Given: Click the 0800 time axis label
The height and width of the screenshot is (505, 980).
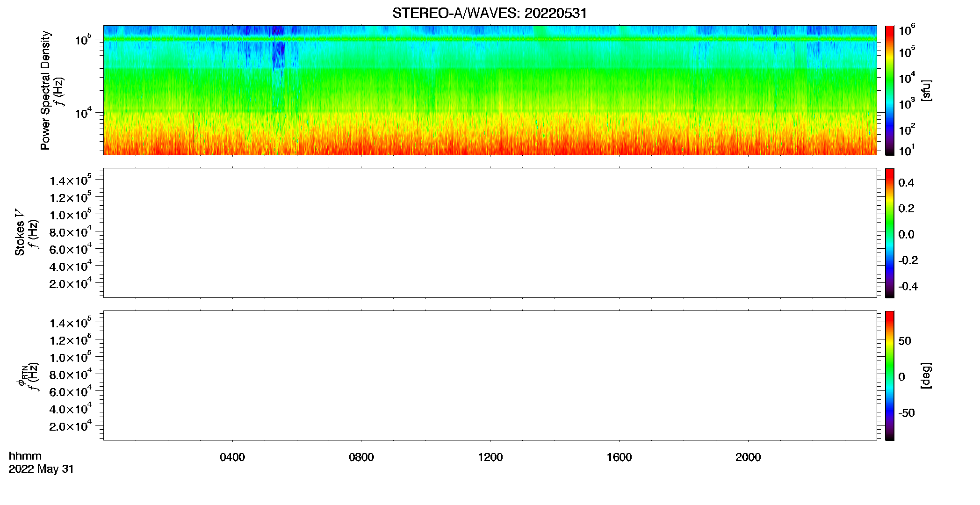Looking at the screenshot, I should (361, 457).
